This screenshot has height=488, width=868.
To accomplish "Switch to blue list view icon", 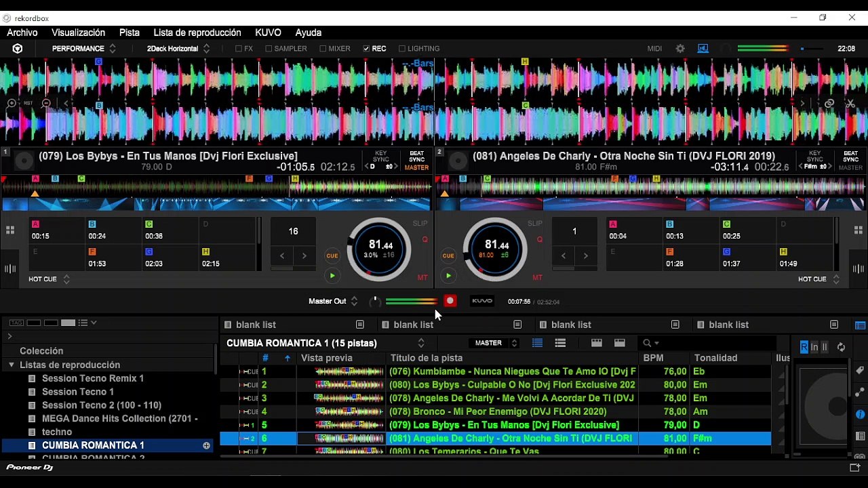I will click(537, 343).
